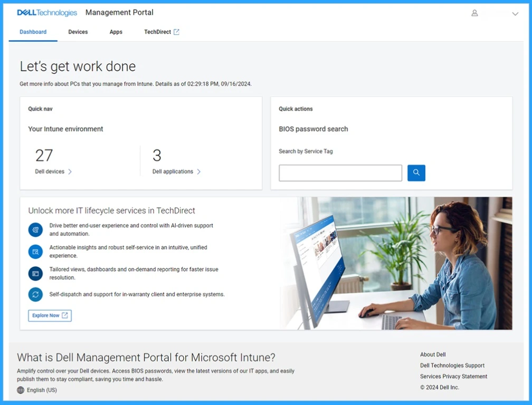Click 'Unlock more IT lifecycle services' heading
532x405 pixels.
click(112, 210)
